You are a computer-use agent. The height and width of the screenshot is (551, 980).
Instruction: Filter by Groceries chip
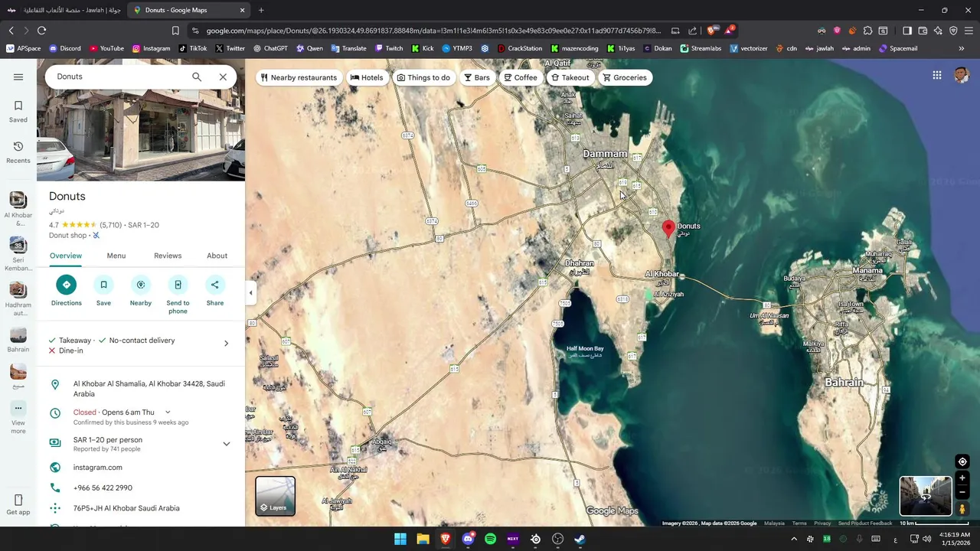625,77
